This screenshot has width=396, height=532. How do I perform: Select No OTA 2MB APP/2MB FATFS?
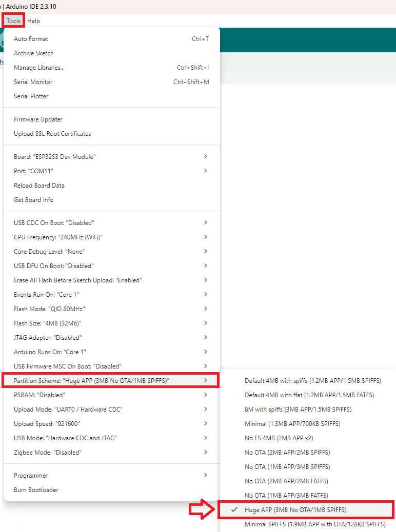point(308,481)
